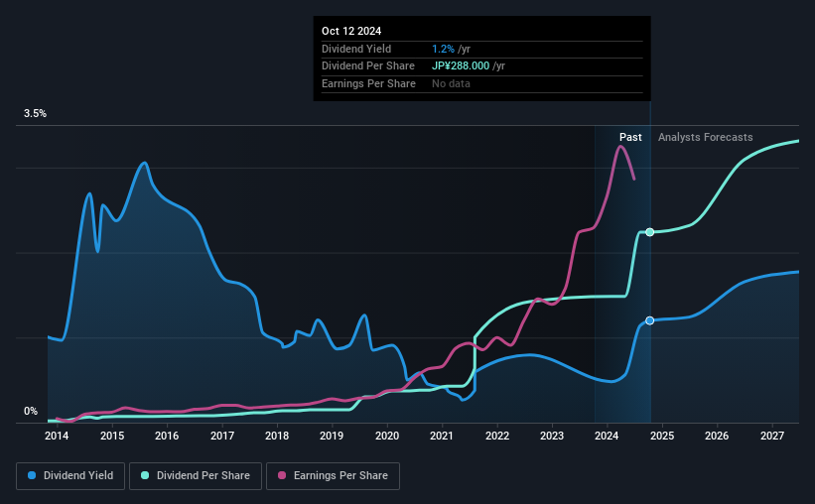The image size is (815, 504).
Task: Click the 2024 x-axis label
Action: click(x=607, y=436)
